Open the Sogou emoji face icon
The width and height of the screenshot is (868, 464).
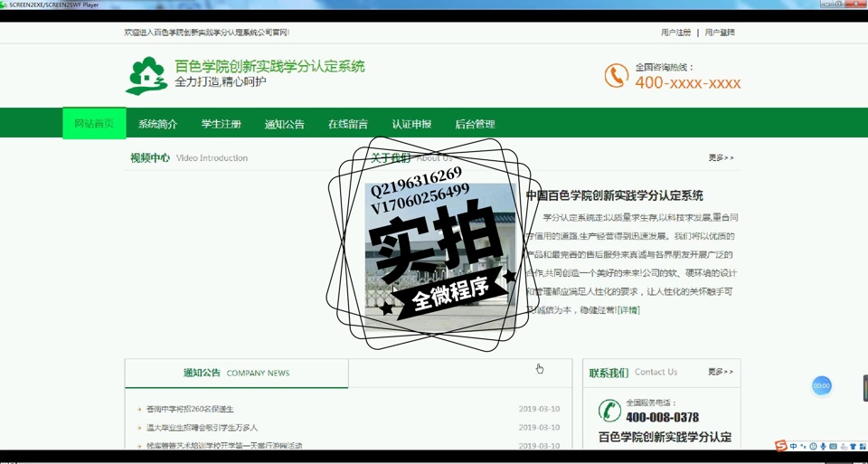813,446
